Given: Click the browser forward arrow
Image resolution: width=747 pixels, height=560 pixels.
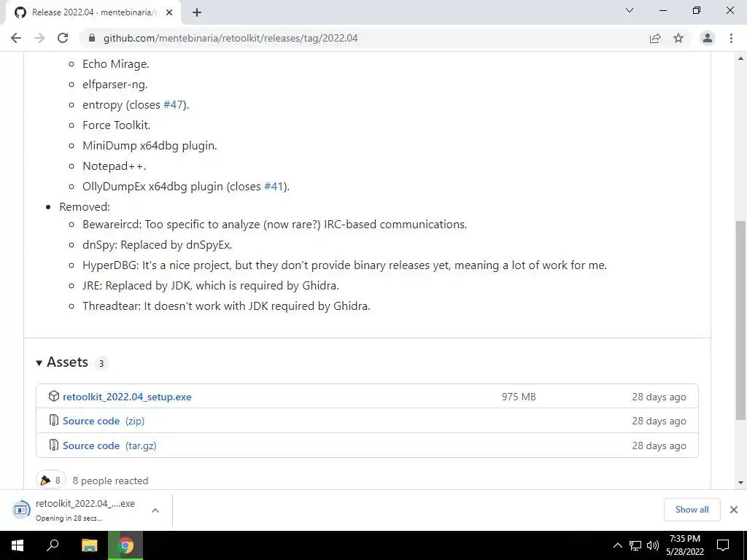Looking at the screenshot, I should [39, 38].
